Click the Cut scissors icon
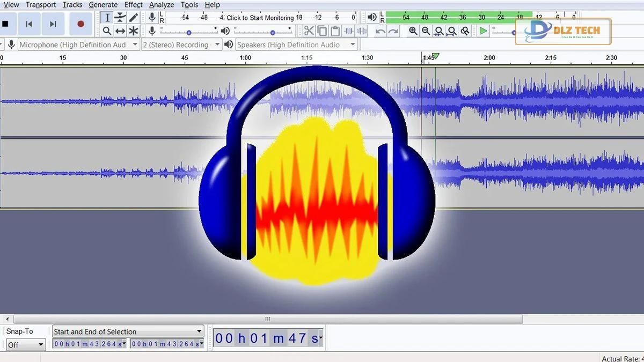644x362 pixels. point(309,31)
